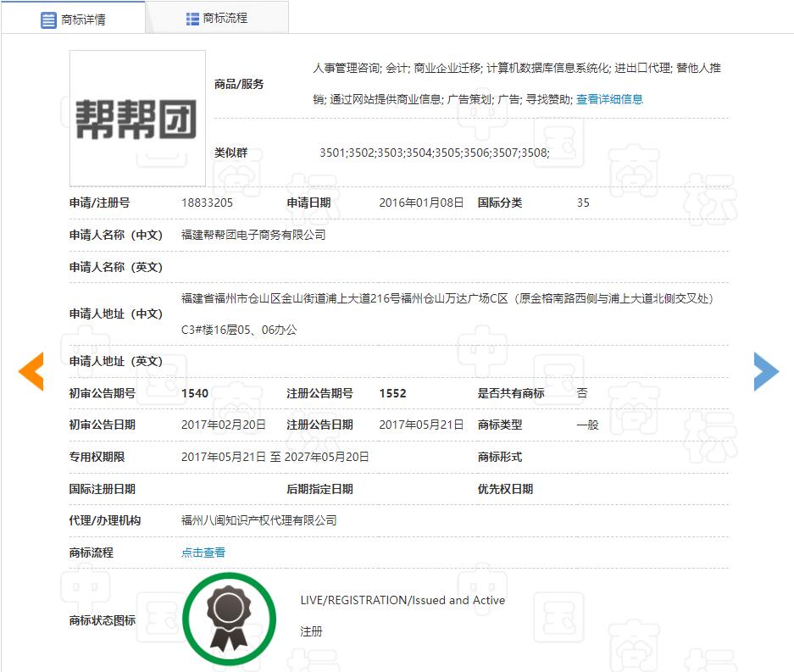Select the 后期指定日期 label
Image resolution: width=794 pixels, height=672 pixels.
click(x=319, y=489)
